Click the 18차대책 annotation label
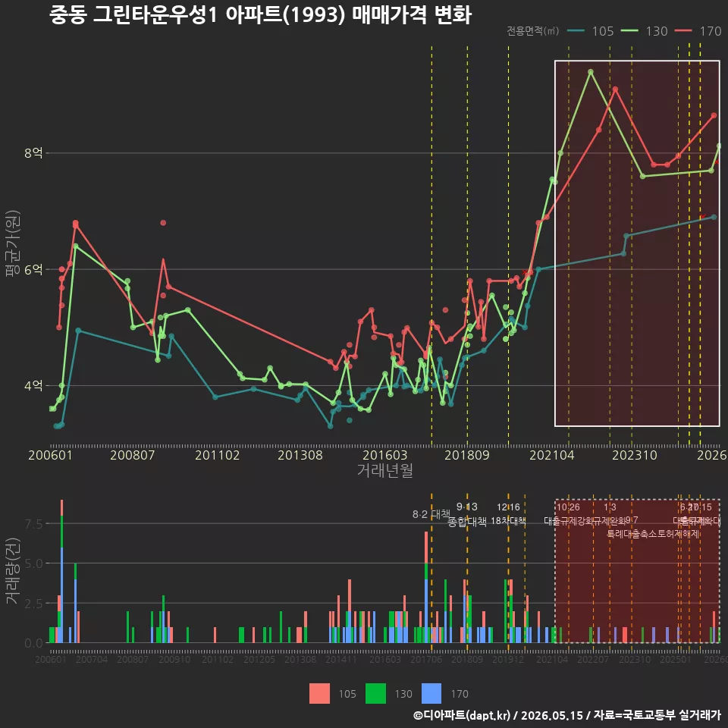This screenshot has height=728, width=728. pyautogui.click(x=508, y=521)
